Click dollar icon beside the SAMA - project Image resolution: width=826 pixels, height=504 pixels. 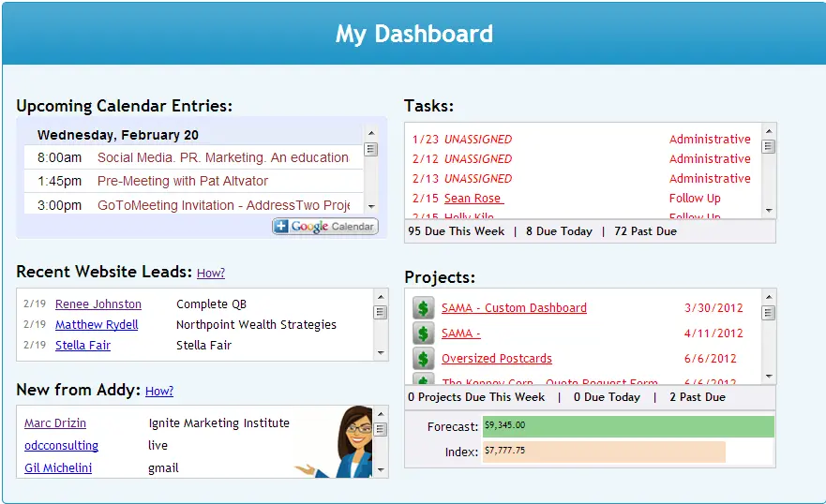tap(423, 333)
